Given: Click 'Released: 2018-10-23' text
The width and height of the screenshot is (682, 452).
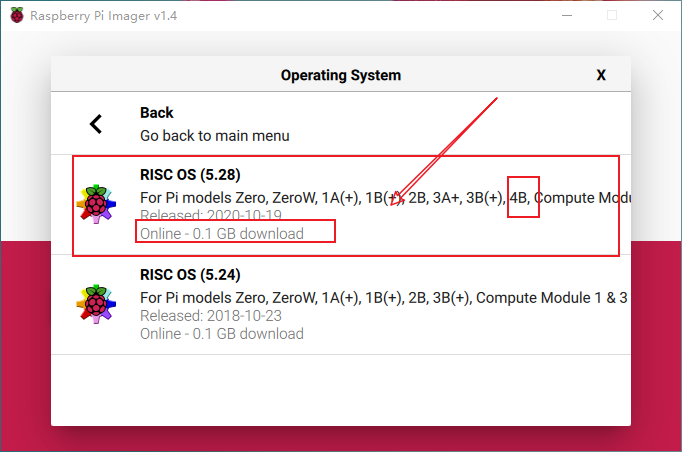Looking at the screenshot, I should (x=211, y=316).
